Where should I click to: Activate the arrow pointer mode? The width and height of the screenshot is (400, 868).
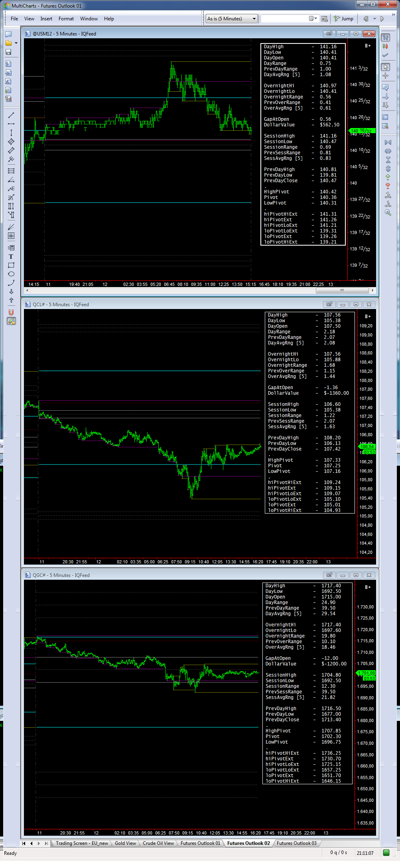386,67
